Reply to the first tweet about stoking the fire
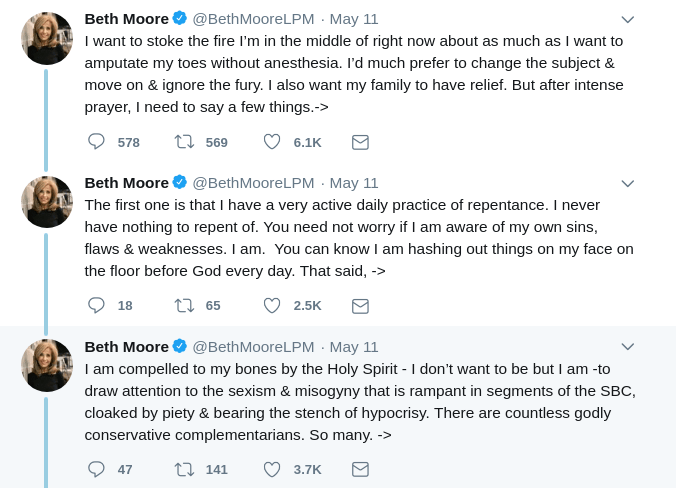This screenshot has width=676, height=488. (x=96, y=142)
